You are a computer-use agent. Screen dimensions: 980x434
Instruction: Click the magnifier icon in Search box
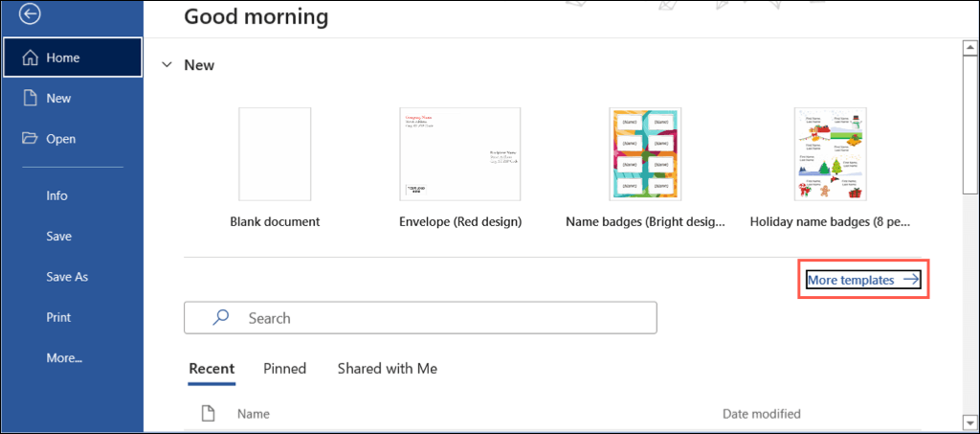[x=221, y=317]
